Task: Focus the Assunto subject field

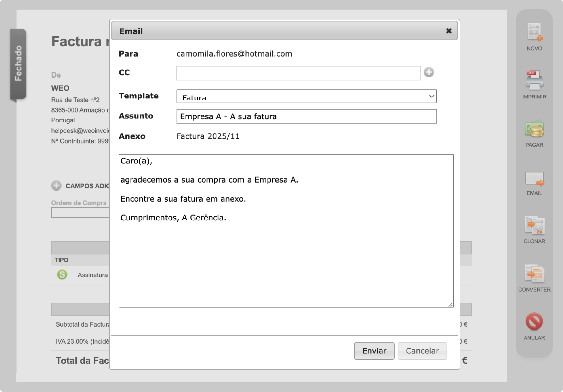Action: 306,116
